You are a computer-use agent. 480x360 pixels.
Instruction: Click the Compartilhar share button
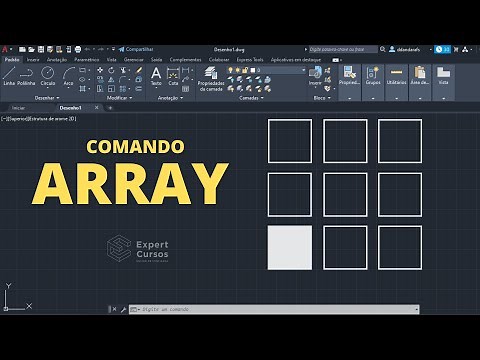(136, 49)
